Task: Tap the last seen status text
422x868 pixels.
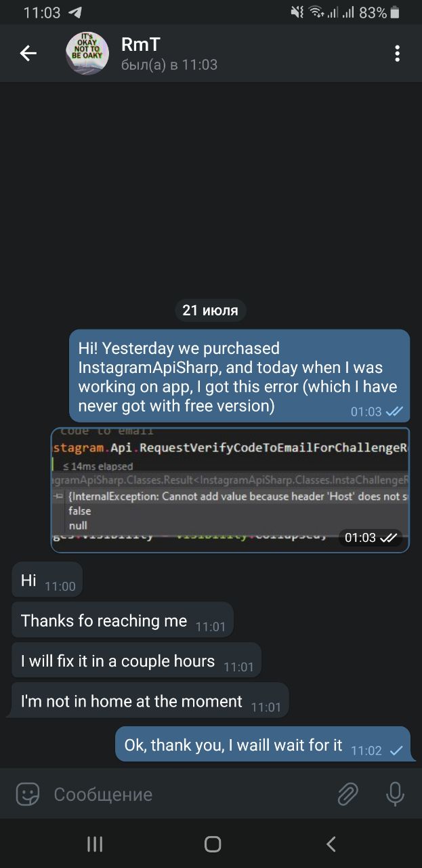Action: [169, 65]
